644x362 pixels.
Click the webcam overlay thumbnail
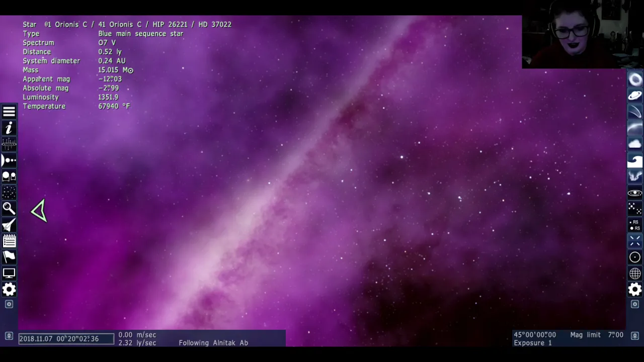click(x=583, y=34)
